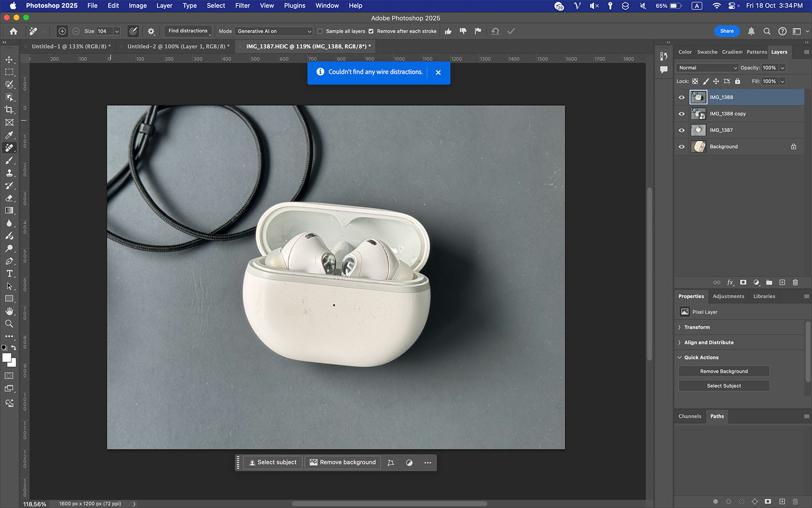The width and height of the screenshot is (812, 508).
Task: Select the Eyedropper tool
Action: click(9, 135)
